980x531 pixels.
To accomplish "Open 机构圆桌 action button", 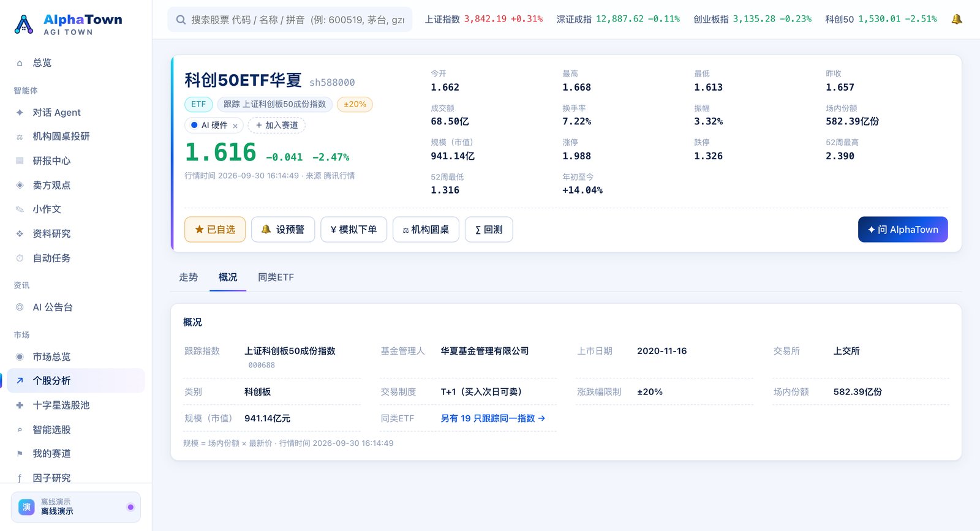I will (x=426, y=230).
